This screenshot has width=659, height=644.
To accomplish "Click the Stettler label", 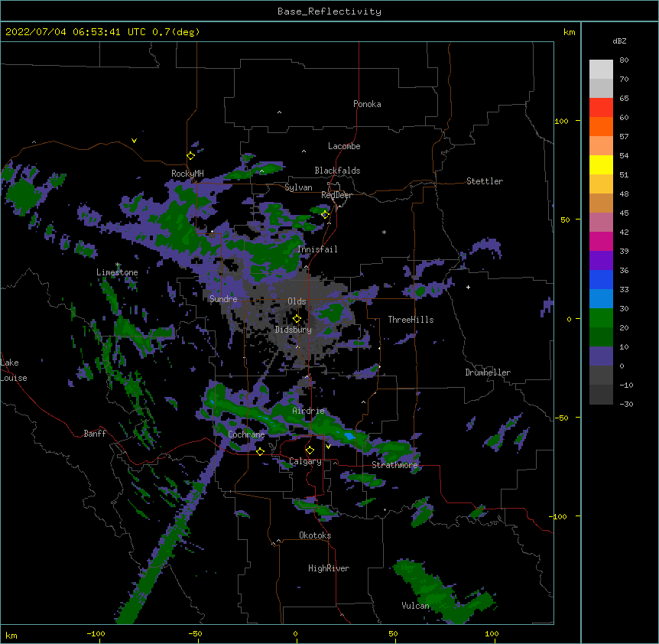I will pos(485,181).
